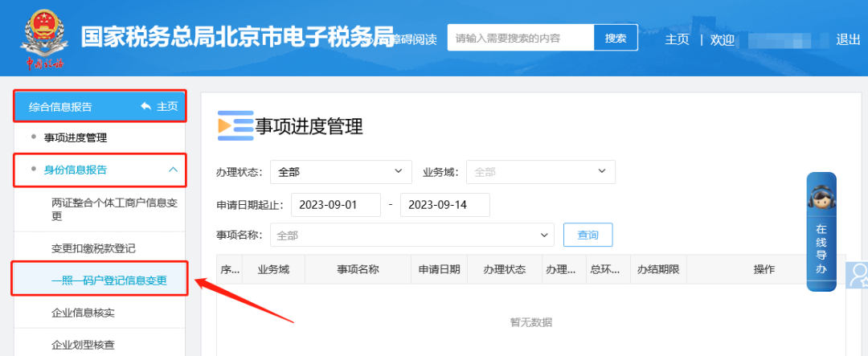The height and width of the screenshot is (356, 868).
Task: Open the 在线导办 assistant avatar icon
Action: point(821,198)
